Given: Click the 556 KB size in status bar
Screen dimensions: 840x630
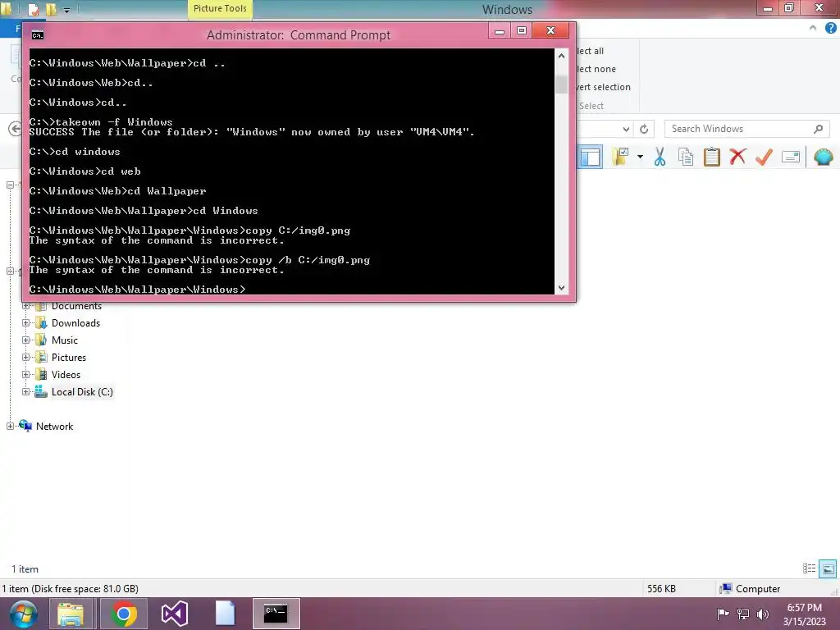Looking at the screenshot, I should click(x=661, y=589).
